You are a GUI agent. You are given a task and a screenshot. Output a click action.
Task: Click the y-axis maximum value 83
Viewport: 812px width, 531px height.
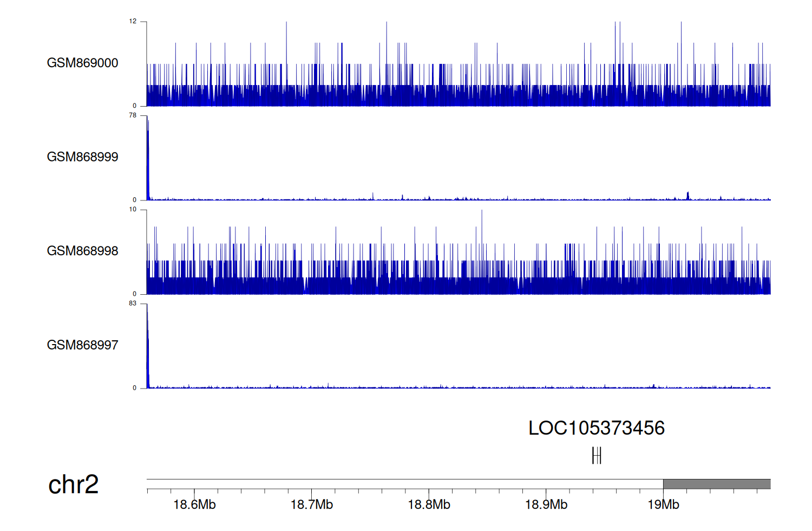pos(133,303)
